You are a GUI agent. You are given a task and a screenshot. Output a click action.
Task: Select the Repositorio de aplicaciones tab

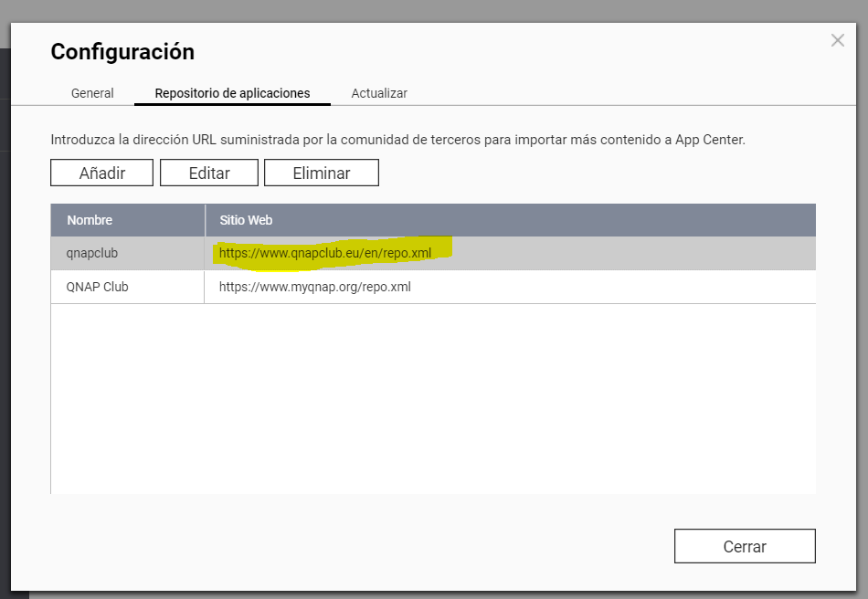coord(232,93)
